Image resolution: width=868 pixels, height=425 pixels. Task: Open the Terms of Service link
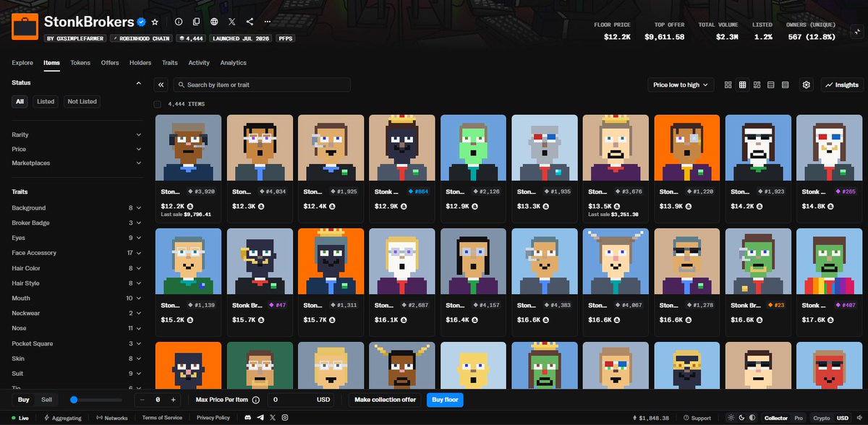[x=162, y=418]
